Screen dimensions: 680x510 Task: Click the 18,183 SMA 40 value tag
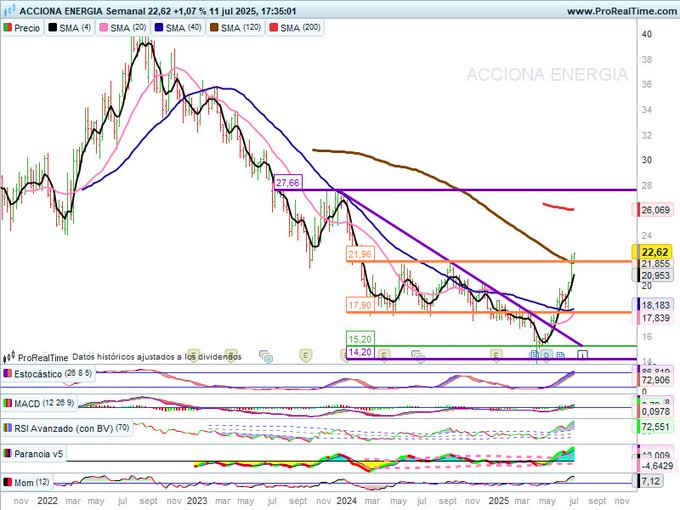(655, 305)
